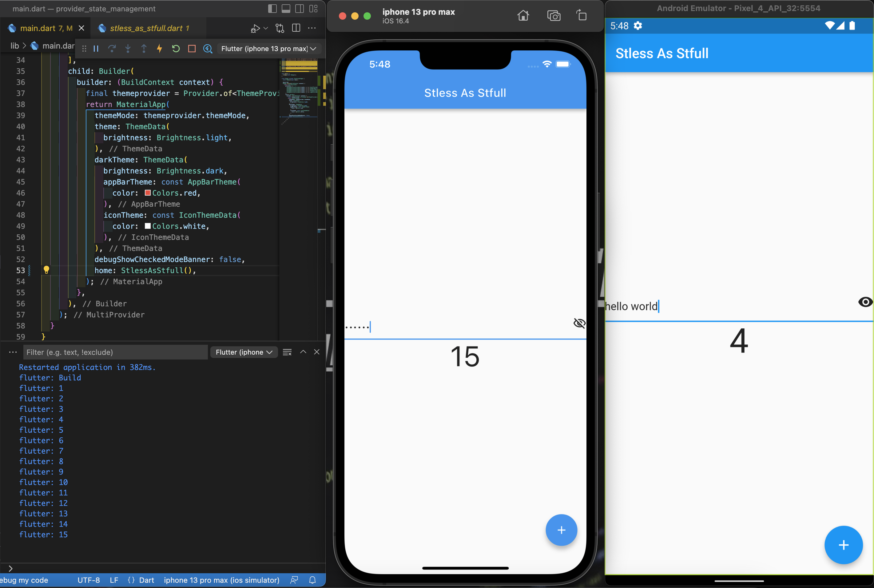Switch to the stless_as_stfull.dart tab
This screenshot has height=588, width=874.
point(146,28)
